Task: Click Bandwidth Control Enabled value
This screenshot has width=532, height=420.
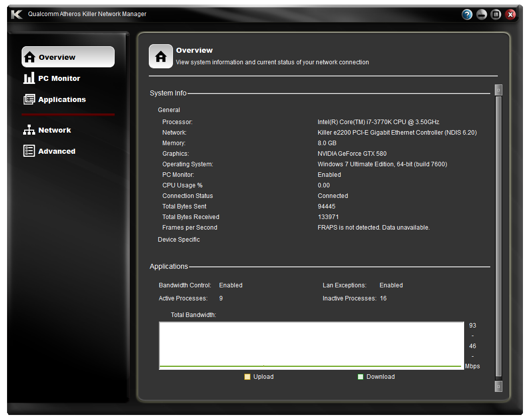Action: [231, 285]
